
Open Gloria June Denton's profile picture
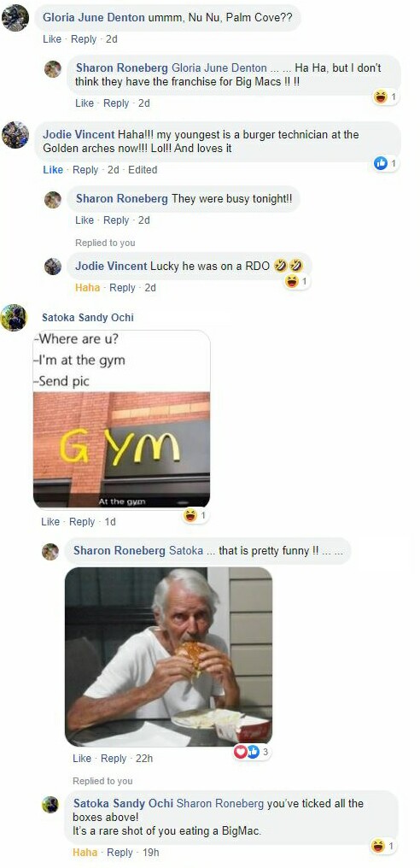(15, 17)
